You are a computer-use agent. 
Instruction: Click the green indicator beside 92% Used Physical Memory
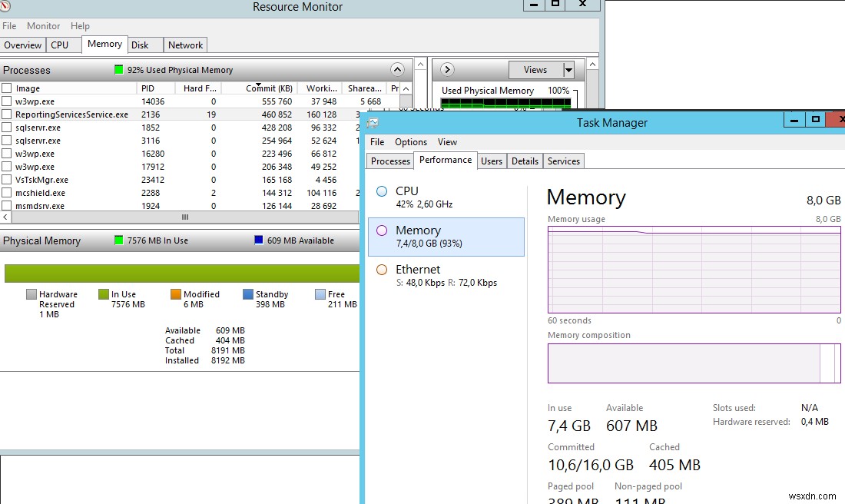(x=119, y=70)
